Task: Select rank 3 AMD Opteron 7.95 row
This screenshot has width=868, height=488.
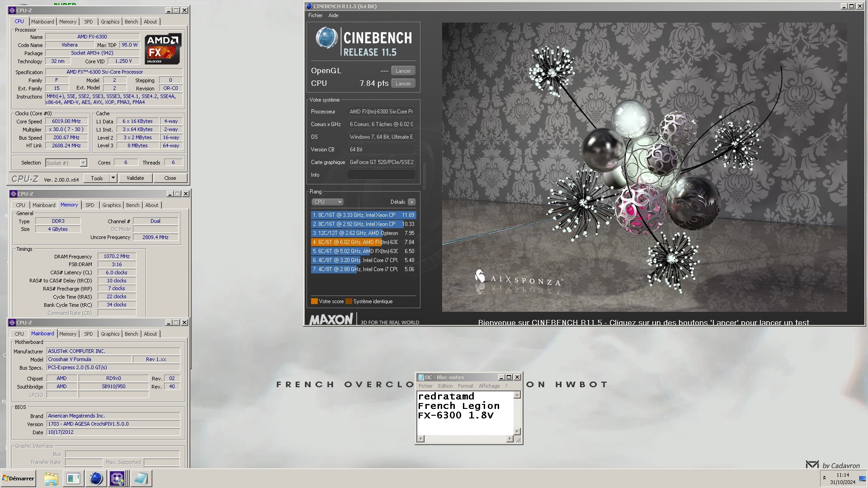Action: coord(363,233)
